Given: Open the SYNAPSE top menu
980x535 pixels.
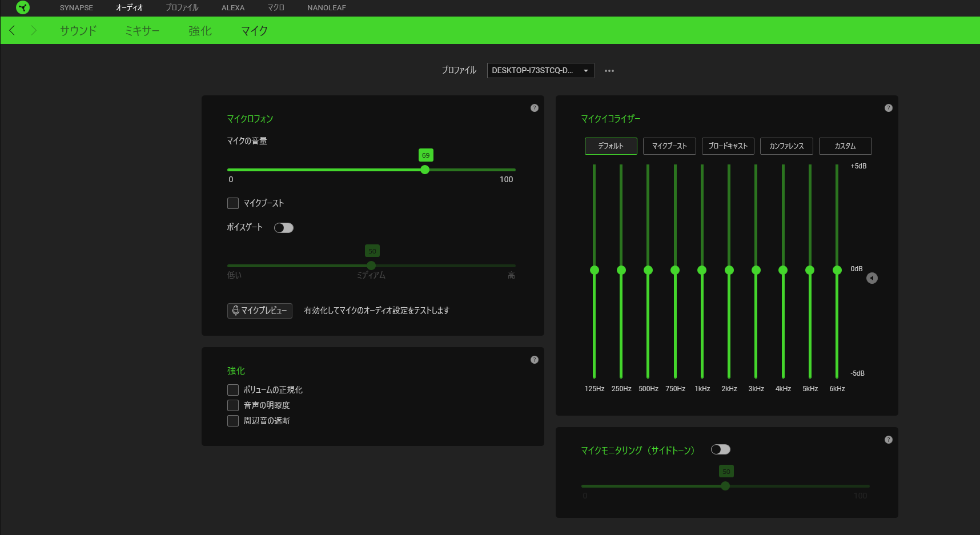Looking at the screenshot, I should tap(77, 8).
